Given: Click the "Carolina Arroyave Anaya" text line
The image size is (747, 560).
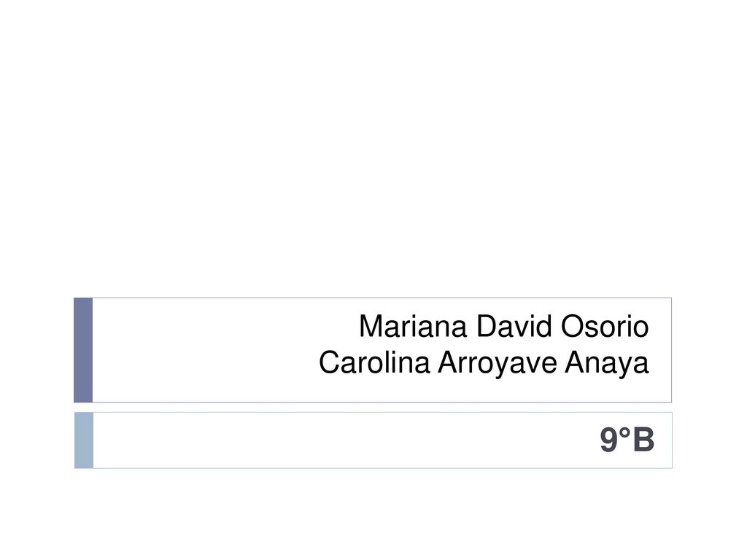Looking at the screenshot, I should 484,363.
